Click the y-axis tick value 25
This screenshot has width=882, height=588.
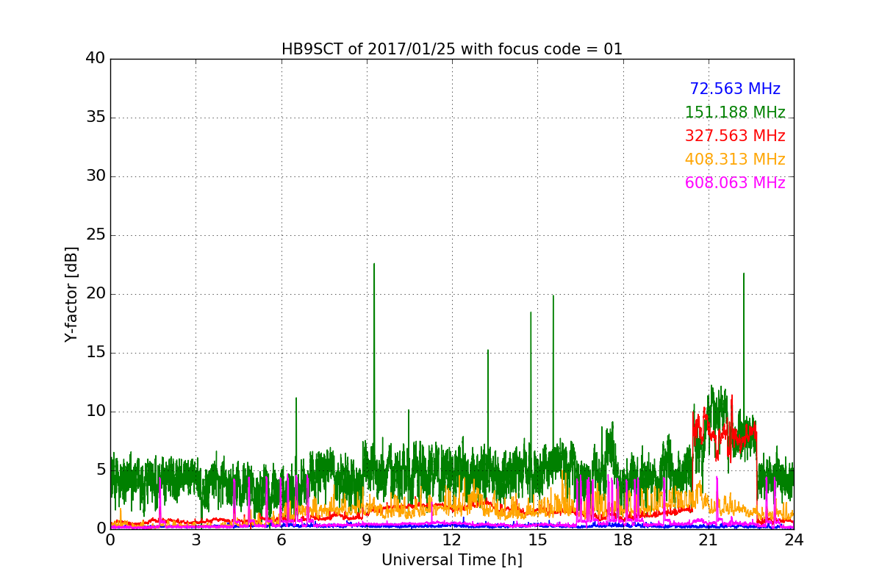tap(96, 234)
